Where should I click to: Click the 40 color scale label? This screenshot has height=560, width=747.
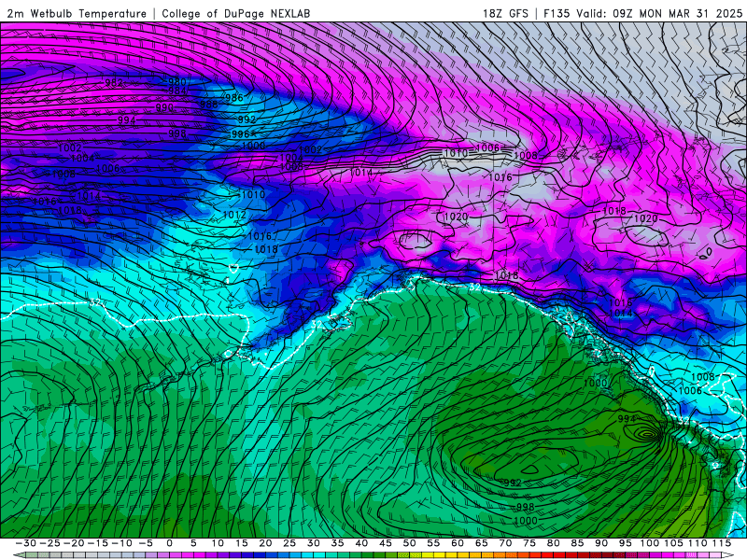[x=361, y=543]
